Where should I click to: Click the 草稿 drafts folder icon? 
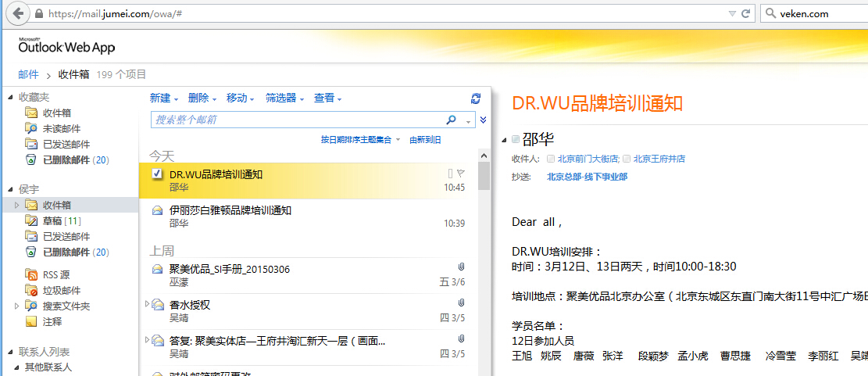(x=31, y=220)
